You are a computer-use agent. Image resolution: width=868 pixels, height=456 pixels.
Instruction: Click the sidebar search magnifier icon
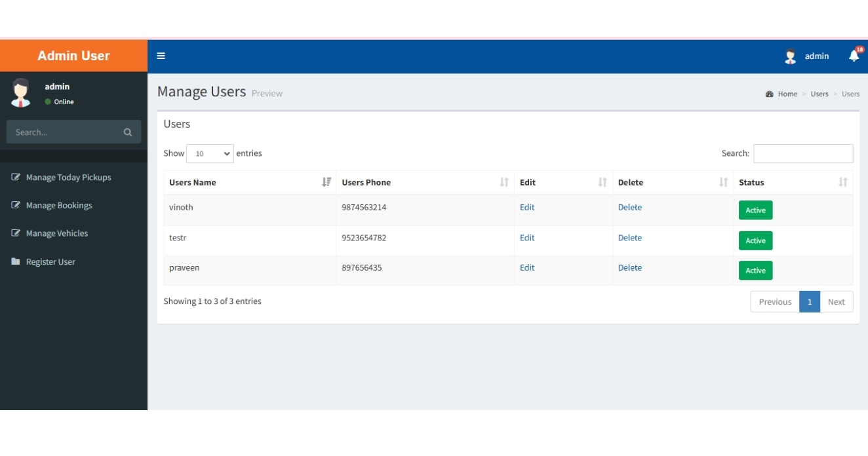[128, 132]
